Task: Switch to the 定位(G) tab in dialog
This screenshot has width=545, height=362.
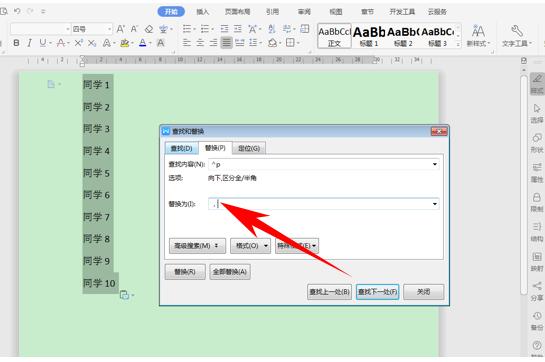Action: (x=249, y=148)
